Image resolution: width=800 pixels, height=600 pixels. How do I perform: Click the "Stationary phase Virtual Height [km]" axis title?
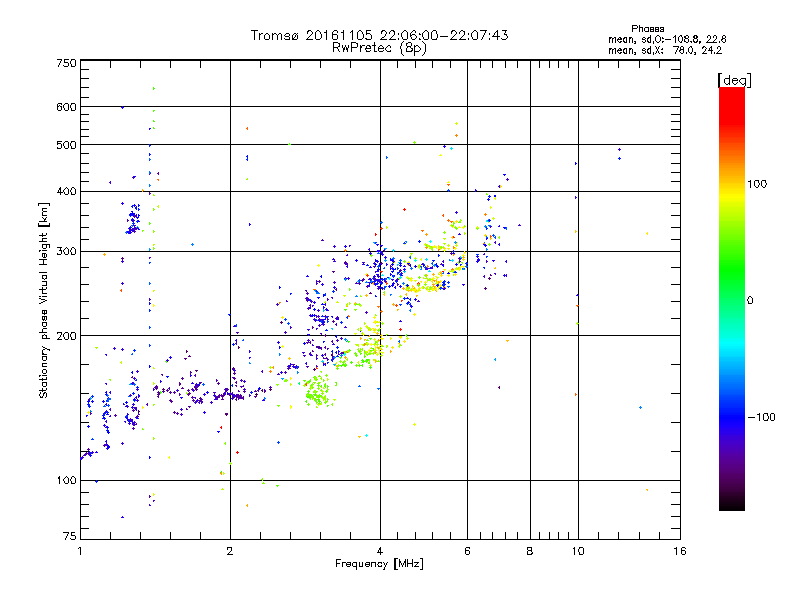pyautogui.click(x=43, y=301)
